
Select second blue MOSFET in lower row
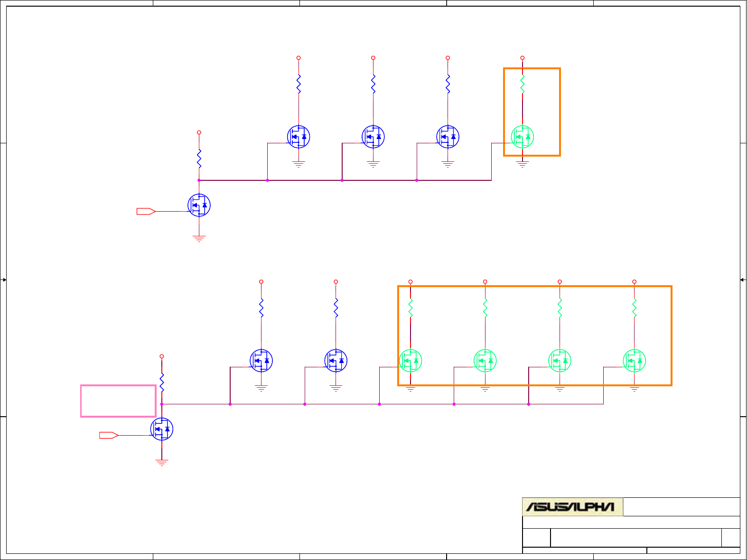336,361
